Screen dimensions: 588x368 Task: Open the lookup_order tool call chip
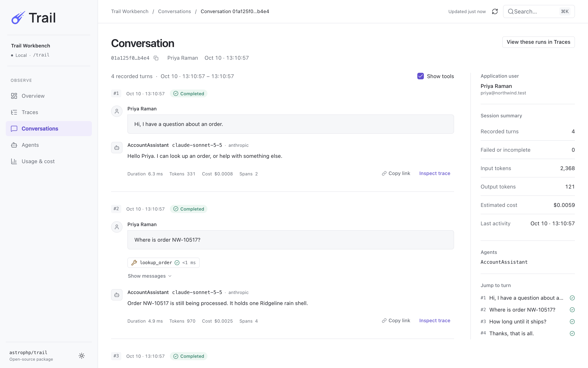tap(164, 263)
